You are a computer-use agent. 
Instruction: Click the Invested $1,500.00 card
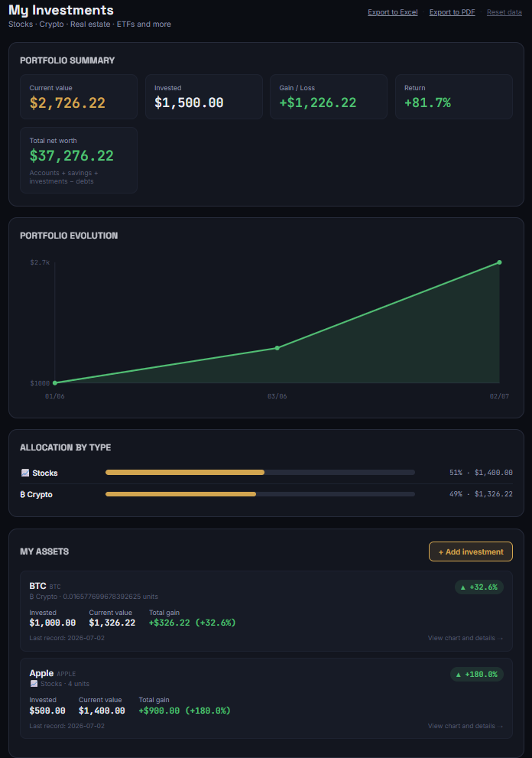click(204, 96)
